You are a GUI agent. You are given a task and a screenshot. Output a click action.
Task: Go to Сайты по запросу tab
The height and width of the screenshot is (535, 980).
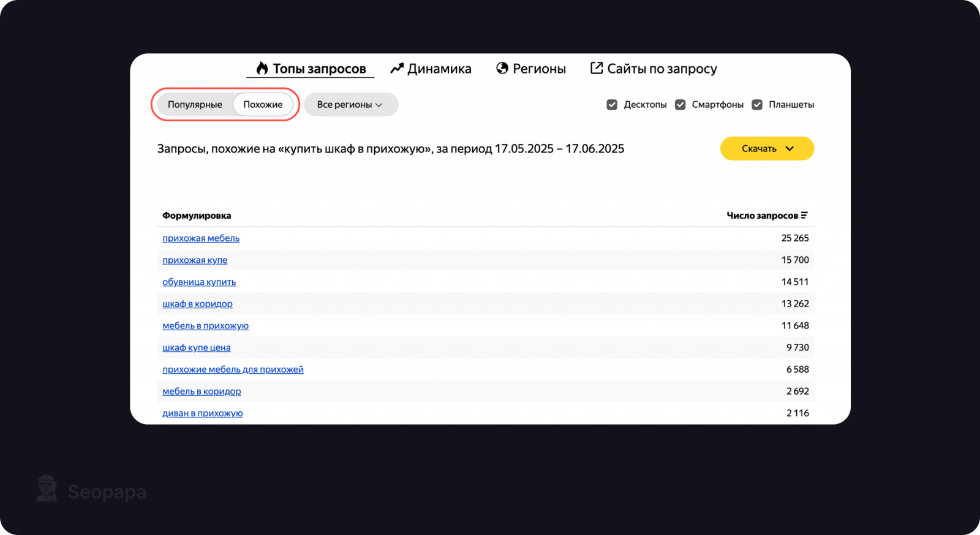click(654, 69)
